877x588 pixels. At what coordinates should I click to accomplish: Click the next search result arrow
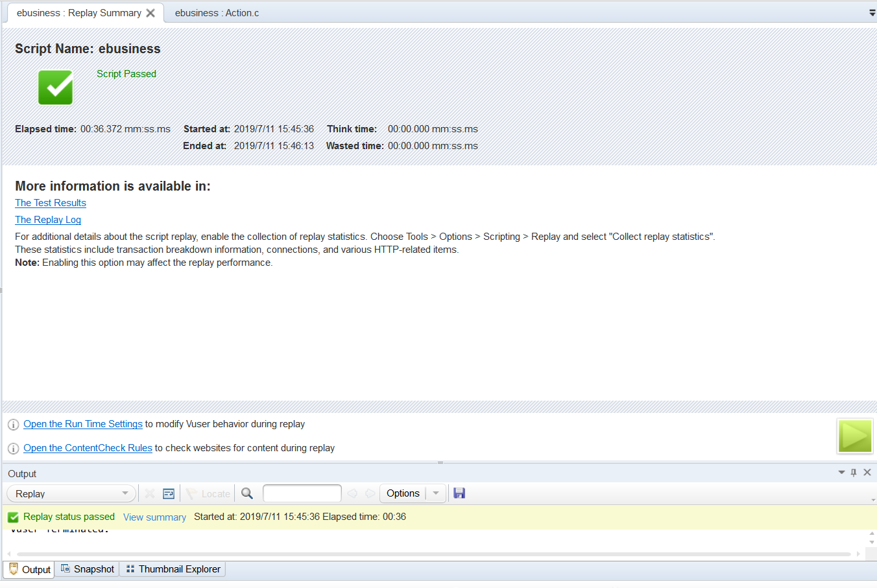(x=370, y=493)
